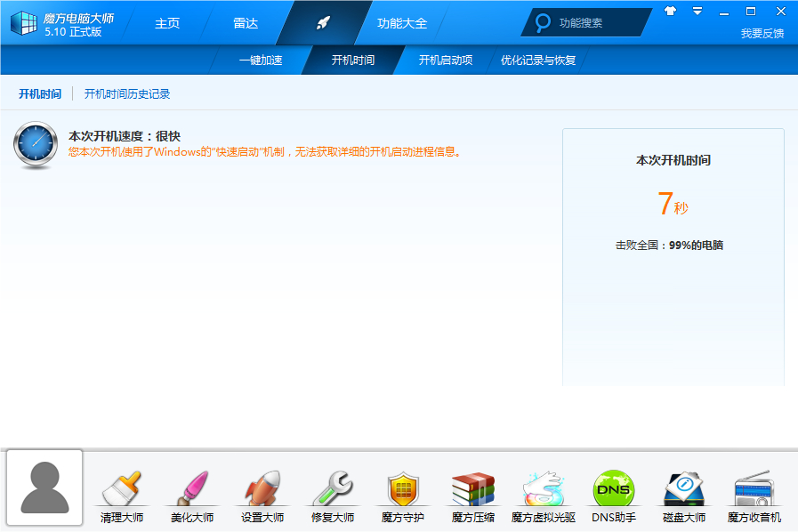
Task: Open the 开机启动项 sub-tab
Action: click(x=446, y=60)
